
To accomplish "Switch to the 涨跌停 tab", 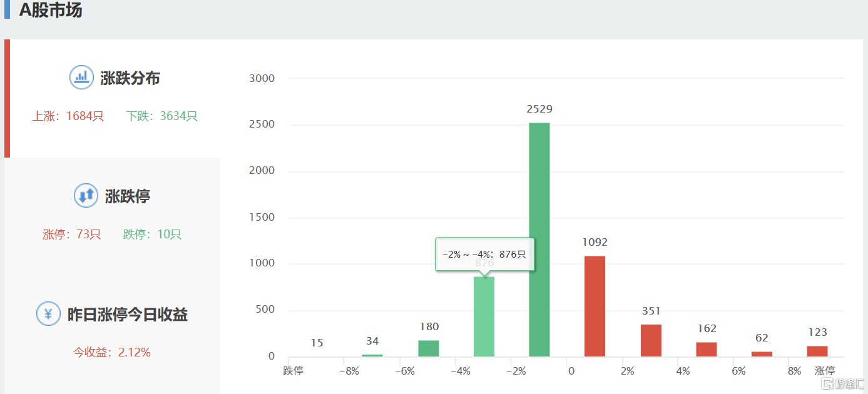I will [x=128, y=196].
